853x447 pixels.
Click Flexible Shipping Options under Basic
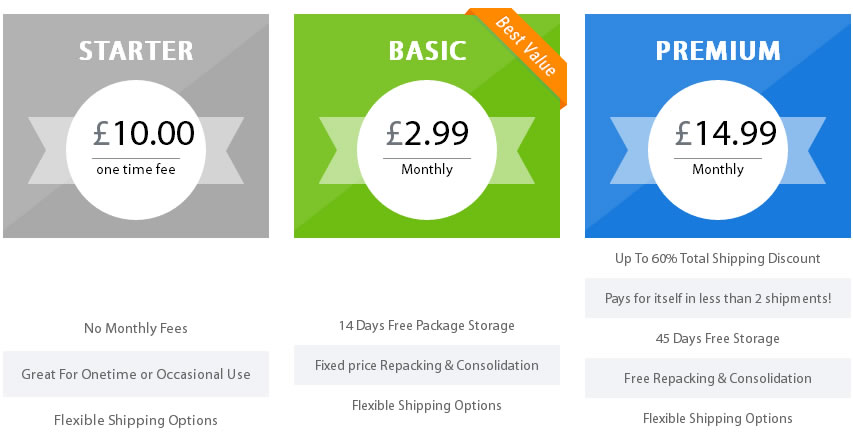(x=426, y=406)
